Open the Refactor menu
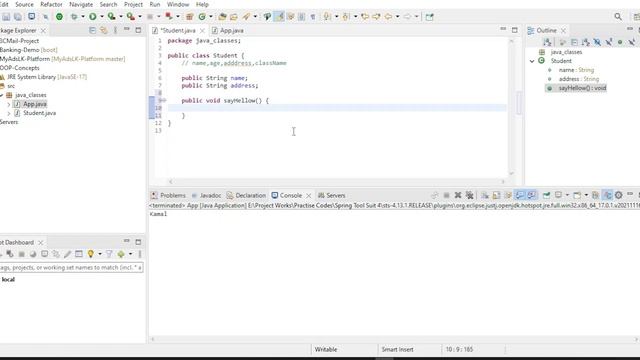 pos(51,4)
